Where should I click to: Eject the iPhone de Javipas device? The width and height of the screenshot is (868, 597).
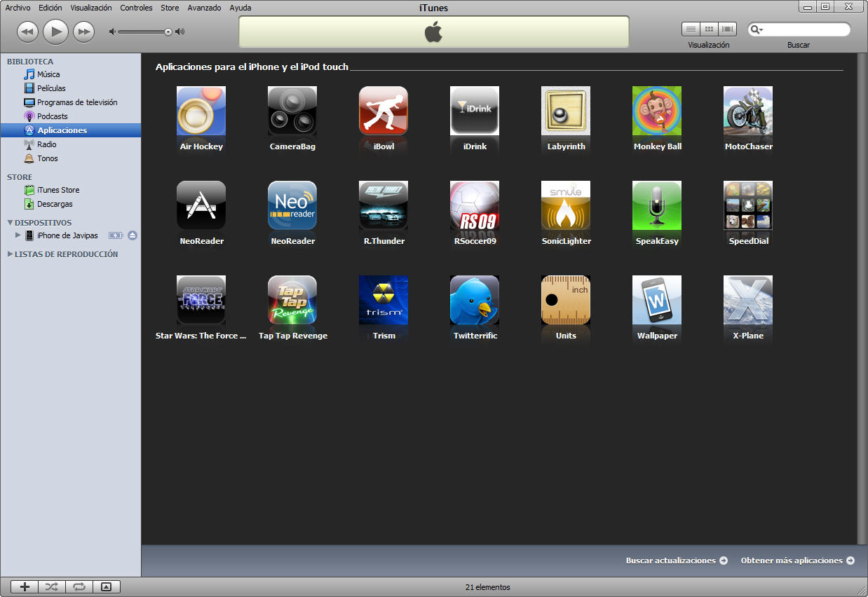point(133,235)
